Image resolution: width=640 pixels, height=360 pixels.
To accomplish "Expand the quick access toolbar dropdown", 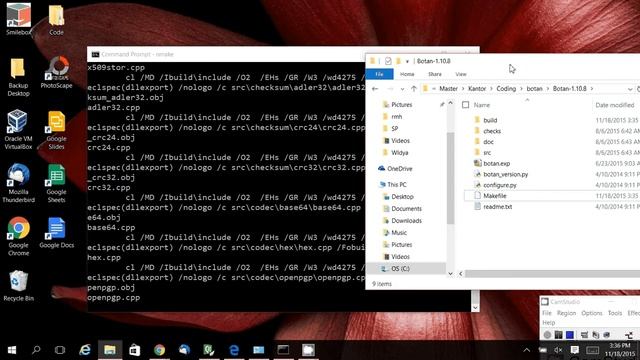I will tap(407, 62).
